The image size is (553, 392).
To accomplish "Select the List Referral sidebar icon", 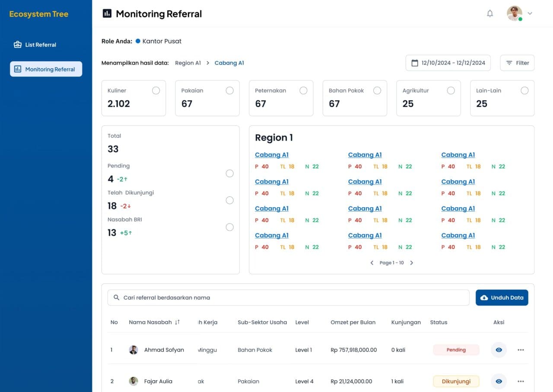I will (x=18, y=44).
